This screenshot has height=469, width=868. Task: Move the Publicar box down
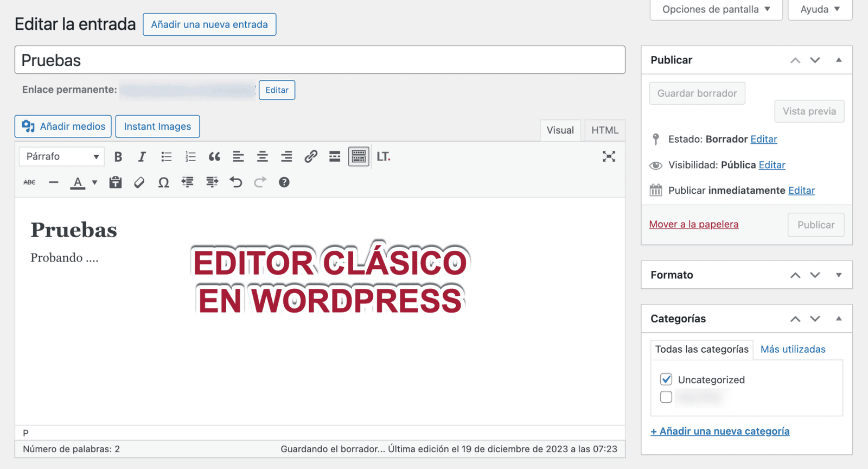(815, 60)
